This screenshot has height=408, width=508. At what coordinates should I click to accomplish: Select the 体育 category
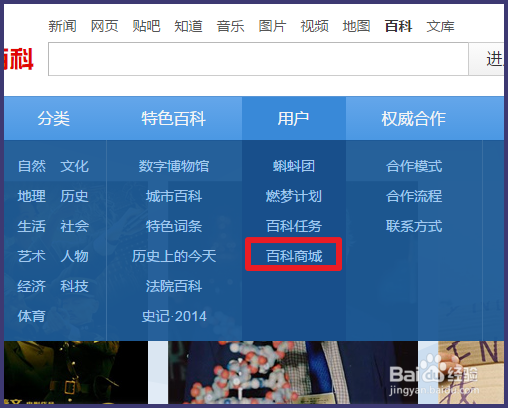[32, 316]
